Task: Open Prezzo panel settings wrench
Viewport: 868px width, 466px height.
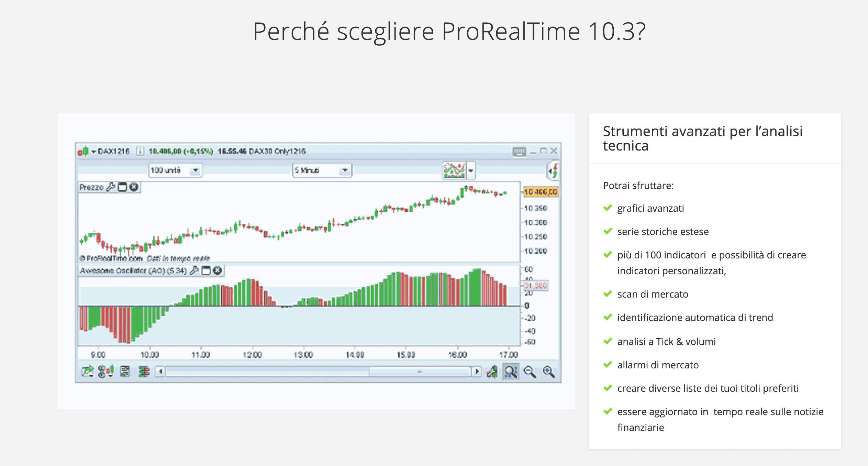Action: point(111,187)
